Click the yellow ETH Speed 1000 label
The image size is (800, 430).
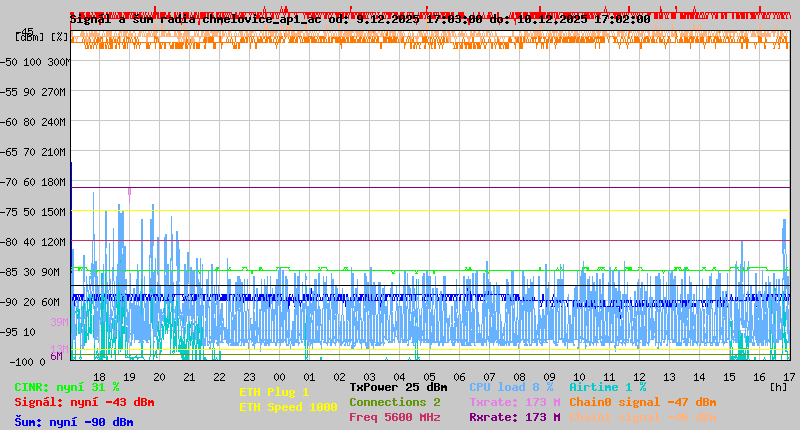288,407
